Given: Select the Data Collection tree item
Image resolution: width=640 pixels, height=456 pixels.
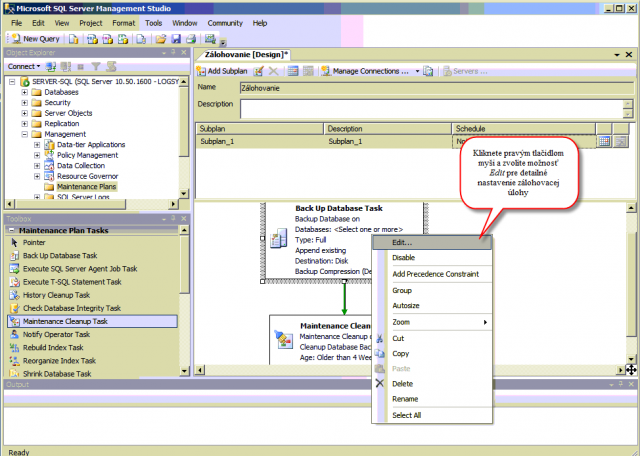Looking at the screenshot, I should click(81, 166).
